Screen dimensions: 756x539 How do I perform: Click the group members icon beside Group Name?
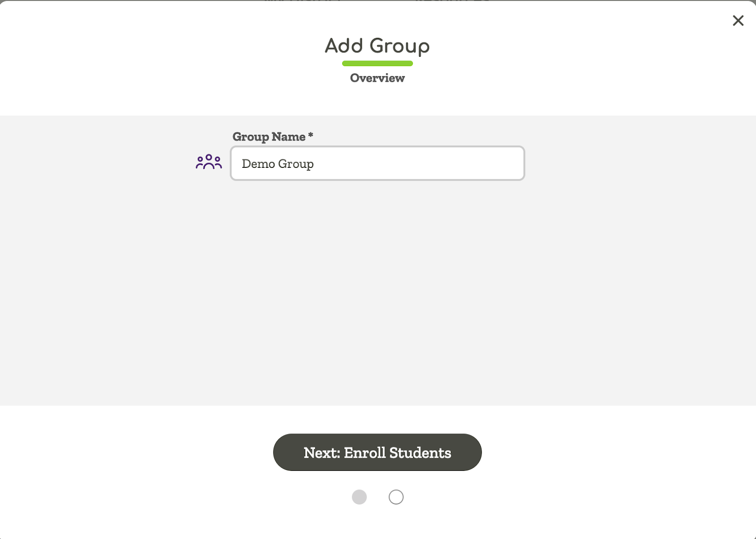[208, 162]
